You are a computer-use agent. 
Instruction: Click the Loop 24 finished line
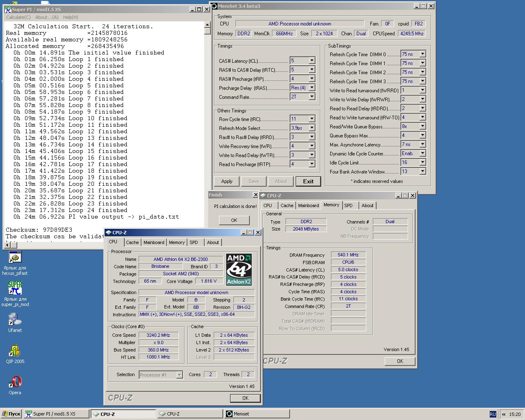tap(68, 210)
